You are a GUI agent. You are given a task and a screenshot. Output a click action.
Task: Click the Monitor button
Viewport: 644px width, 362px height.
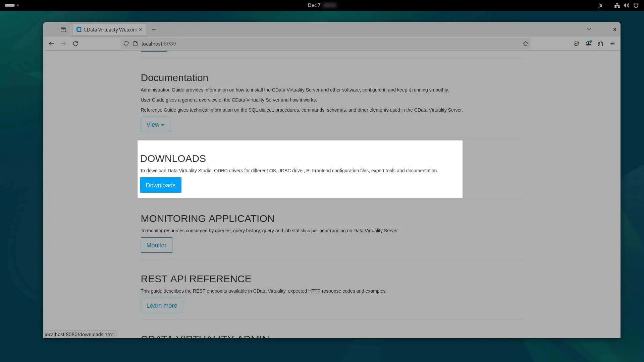156,245
